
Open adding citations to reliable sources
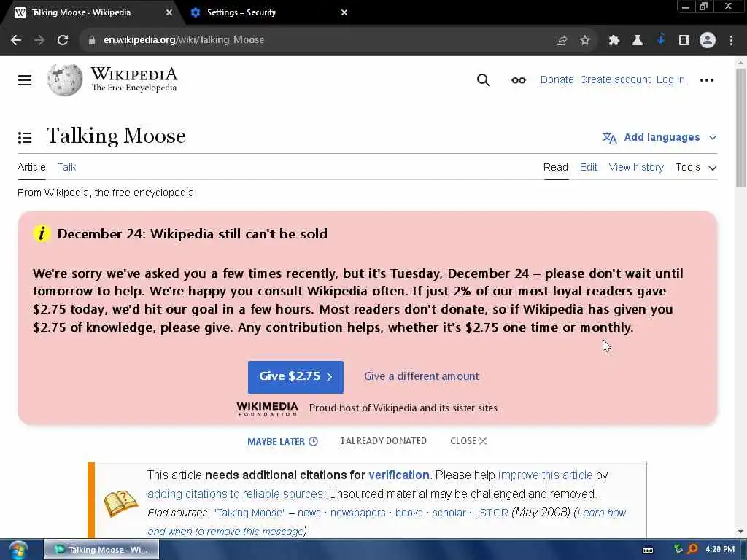tap(236, 494)
